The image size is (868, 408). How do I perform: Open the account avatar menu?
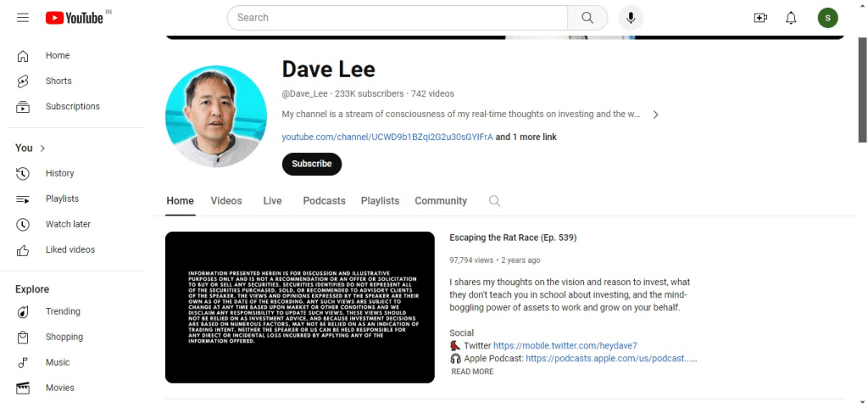click(x=827, y=18)
